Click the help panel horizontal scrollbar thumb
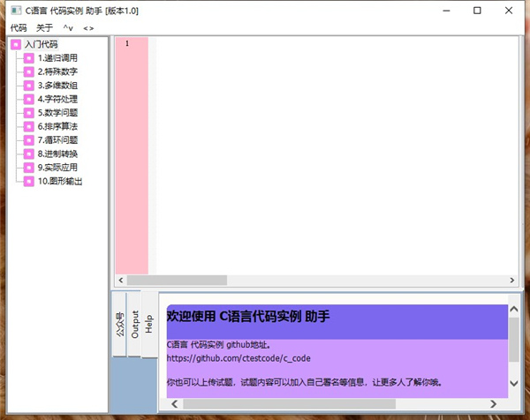Screen dimensions: 530x420 point(290,404)
